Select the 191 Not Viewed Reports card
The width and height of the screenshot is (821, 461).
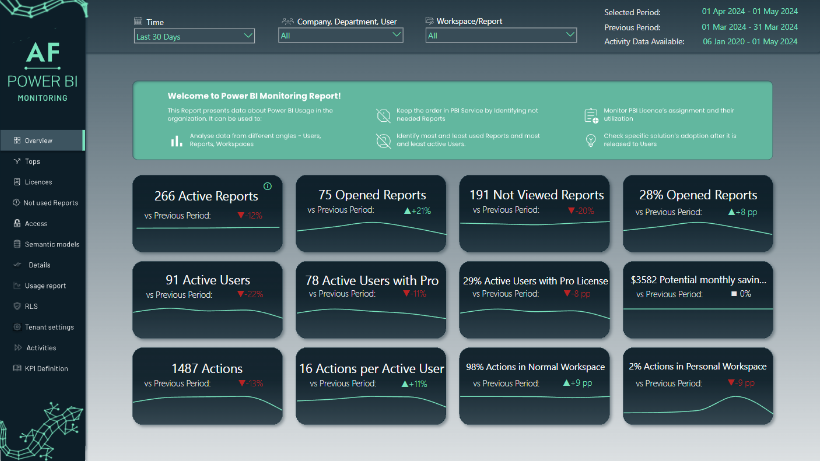pyautogui.click(x=535, y=213)
